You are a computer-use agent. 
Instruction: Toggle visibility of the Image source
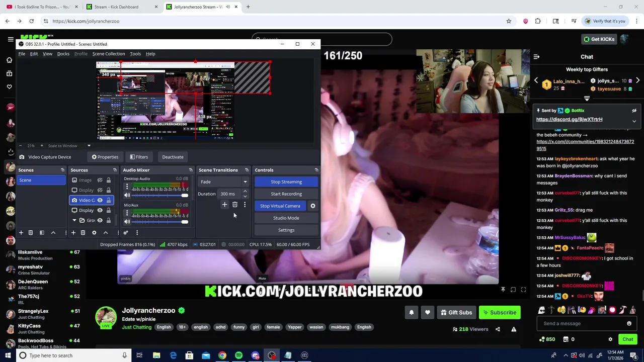[x=100, y=180]
